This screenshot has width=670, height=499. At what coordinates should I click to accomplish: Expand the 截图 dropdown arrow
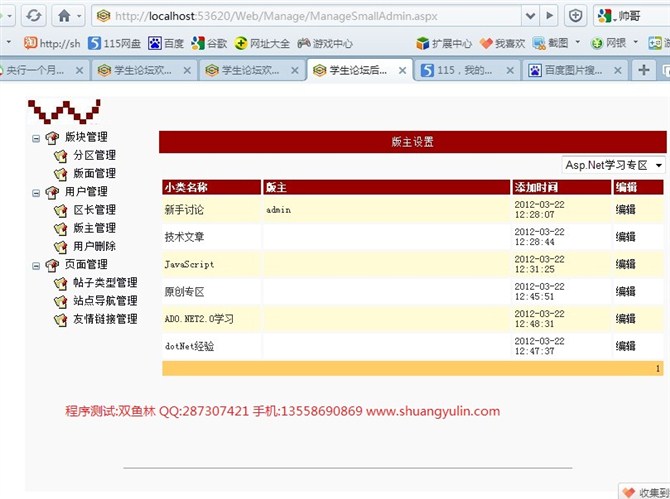point(578,42)
